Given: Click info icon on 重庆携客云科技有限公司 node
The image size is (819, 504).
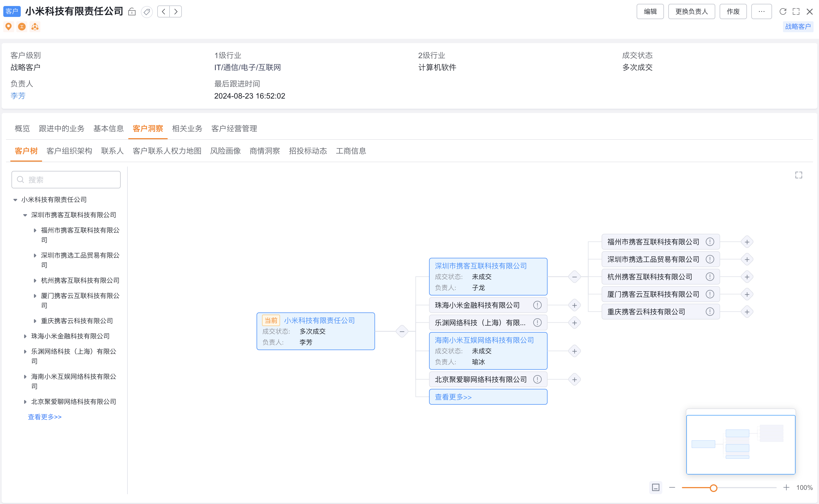Looking at the screenshot, I should pyautogui.click(x=710, y=312).
